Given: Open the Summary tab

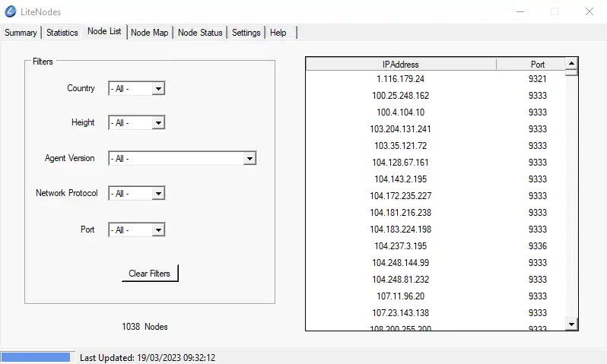Looking at the screenshot, I should pyautogui.click(x=21, y=33).
